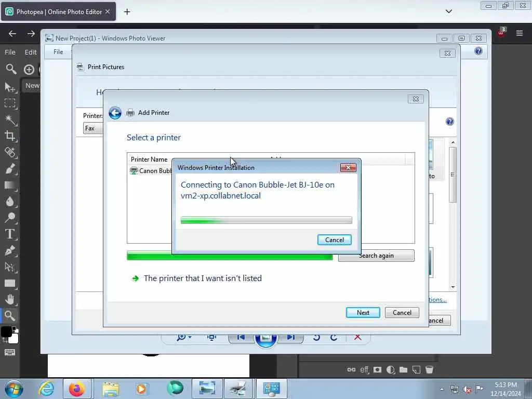
Task: Cancel the Add Printer wizard
Action: tap(402, 312)
